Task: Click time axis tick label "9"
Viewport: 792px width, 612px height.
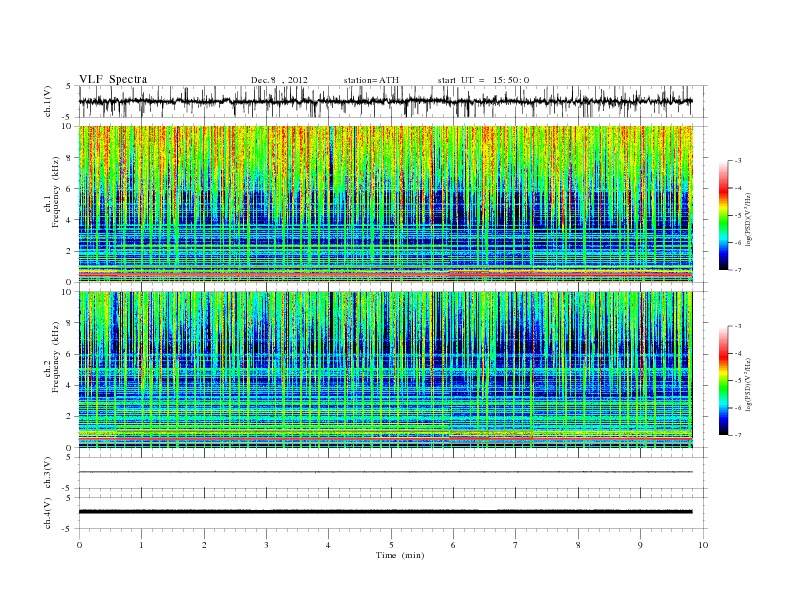Action: pos(640,545)
